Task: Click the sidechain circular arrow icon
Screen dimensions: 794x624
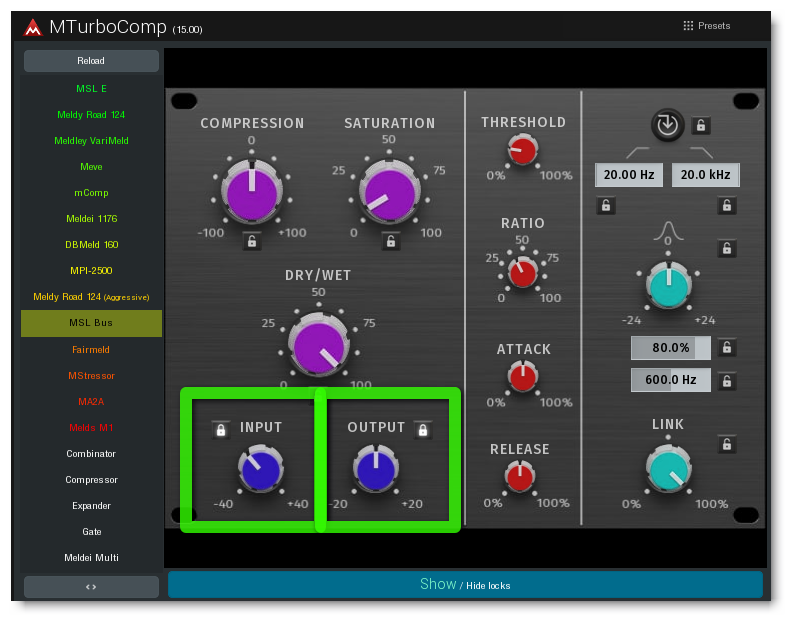Action: (667, 125)
